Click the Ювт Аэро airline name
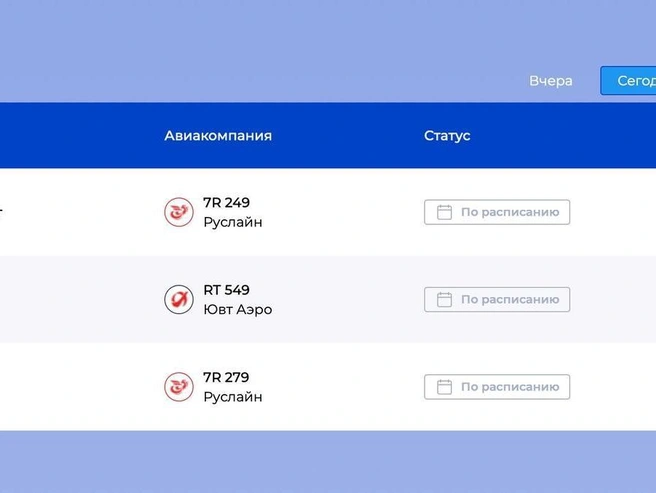Image resolution: width=656 pixels, height=493 pixels. tap(238, 310)
